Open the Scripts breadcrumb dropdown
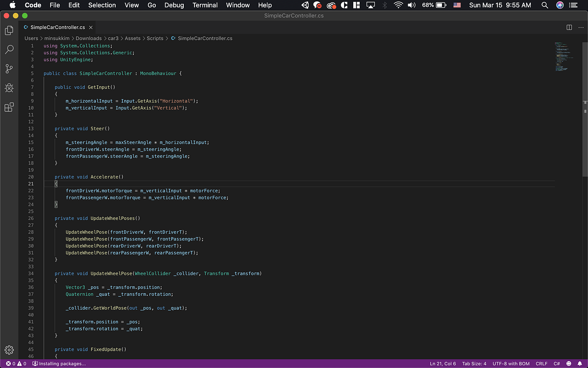 tap(155, 38)
